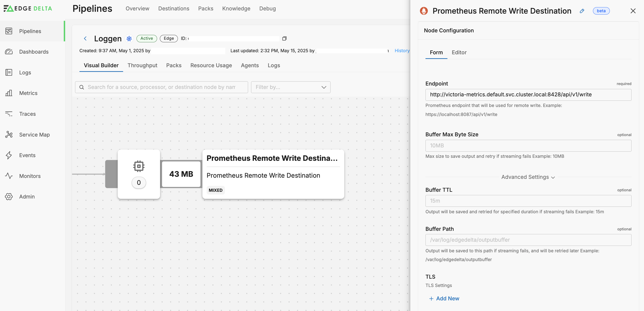644x311 pixels.
Task: Open Pipelines in the sidebar
Action: point(32,31)
